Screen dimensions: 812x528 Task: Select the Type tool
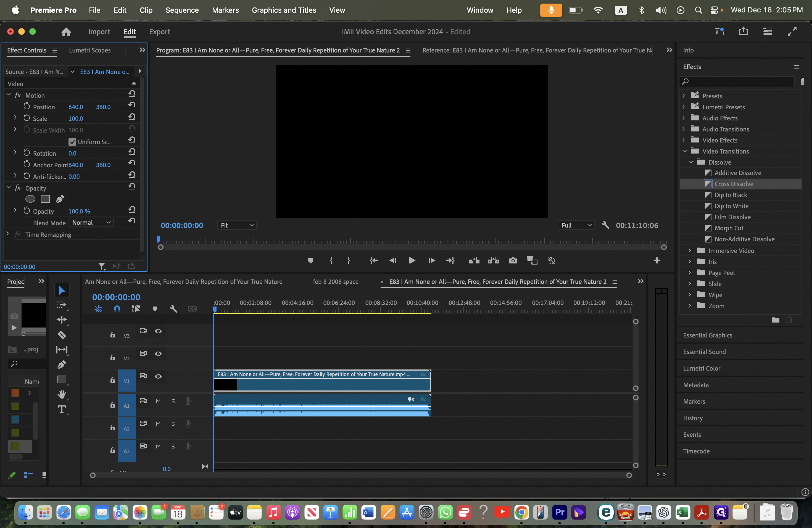pos(62,409)
